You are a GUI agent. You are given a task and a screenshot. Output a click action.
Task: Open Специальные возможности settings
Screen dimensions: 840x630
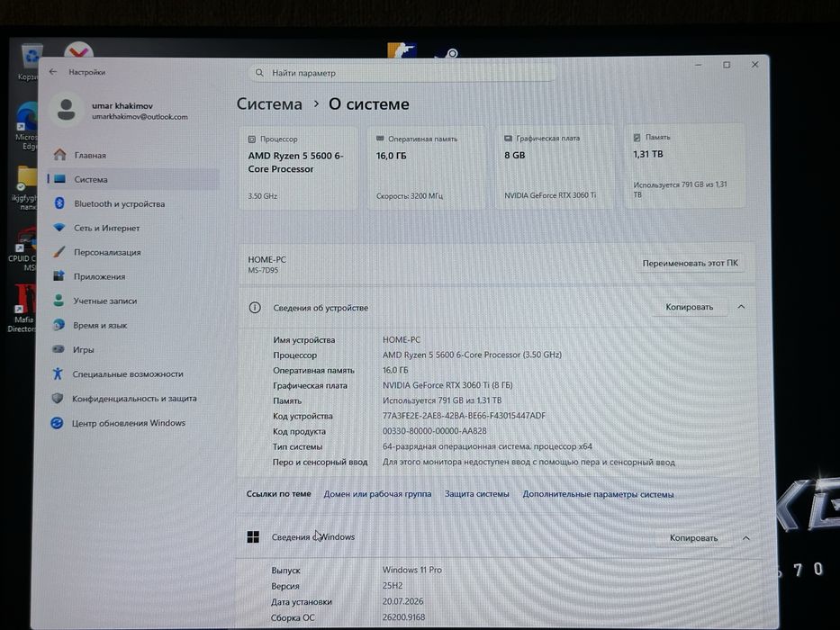click(133, 373)
